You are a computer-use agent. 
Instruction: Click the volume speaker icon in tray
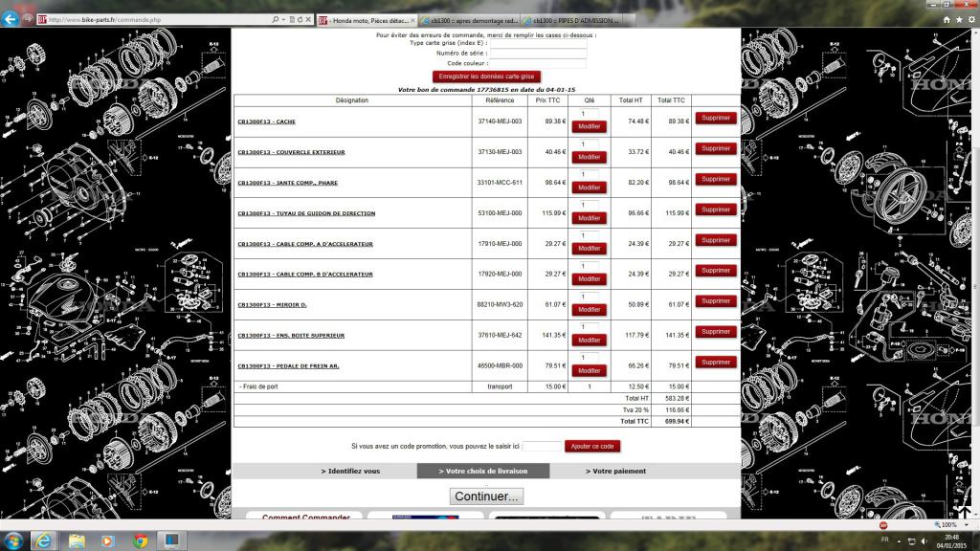click(x=924, y=541)
